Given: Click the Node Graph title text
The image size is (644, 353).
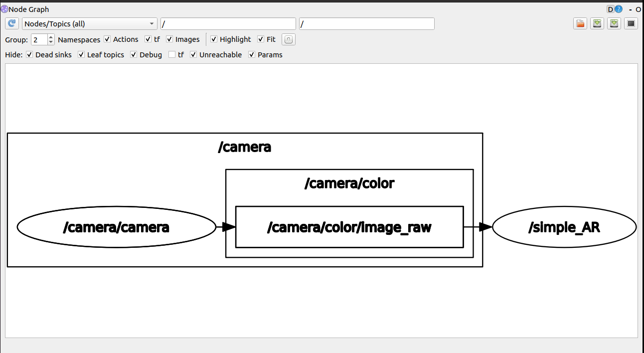Looking at the screenshot, I should 29,9.
